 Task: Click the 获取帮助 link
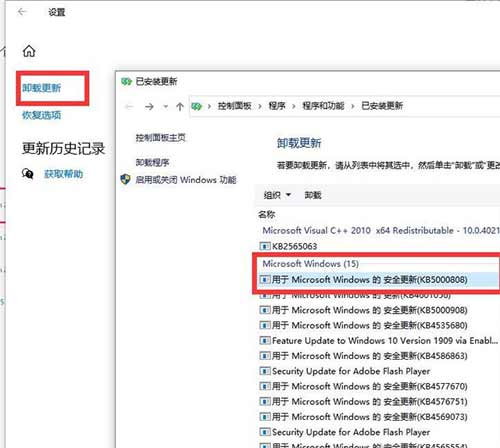tap(63, 174)
